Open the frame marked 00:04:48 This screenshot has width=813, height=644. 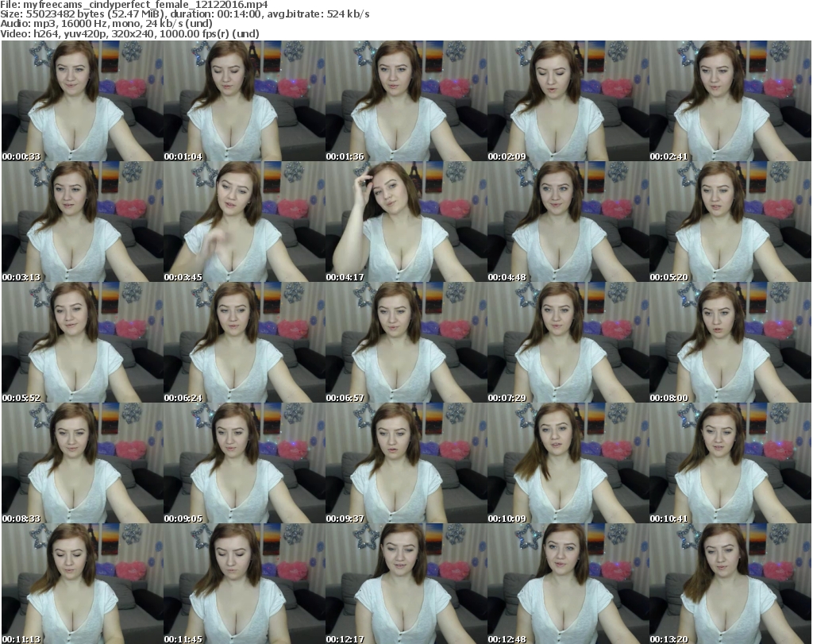pyautogui.click(x=568, y=222)
